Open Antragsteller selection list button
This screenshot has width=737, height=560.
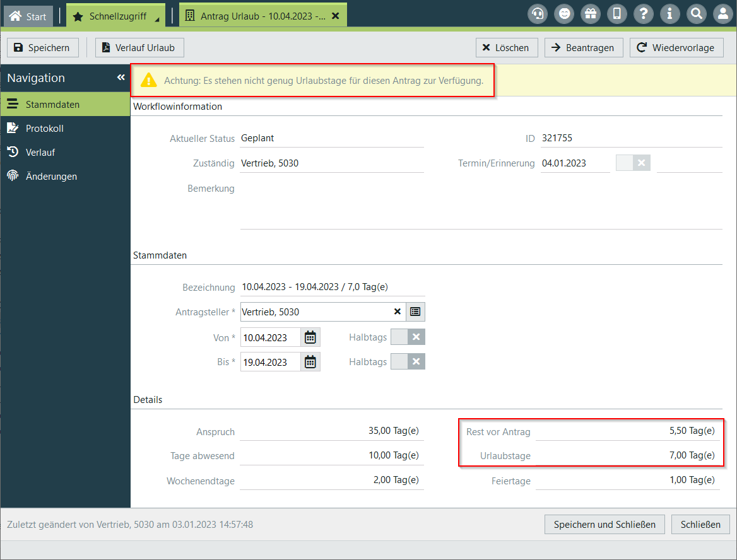(x=415, y=312)
